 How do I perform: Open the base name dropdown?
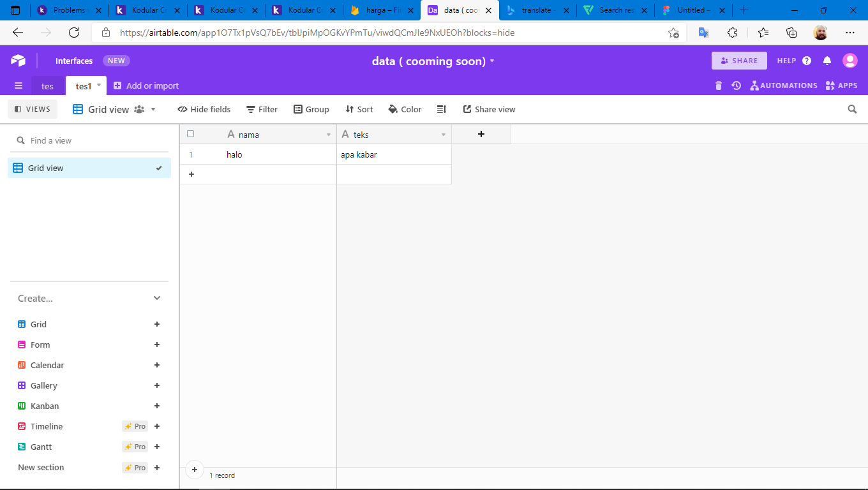pyautogui.click(x=492, y=61)
